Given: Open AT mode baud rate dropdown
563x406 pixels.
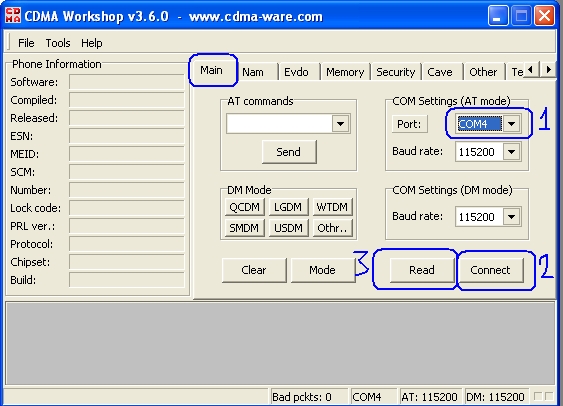Looking at the screenshot, I should pos(512,152).
